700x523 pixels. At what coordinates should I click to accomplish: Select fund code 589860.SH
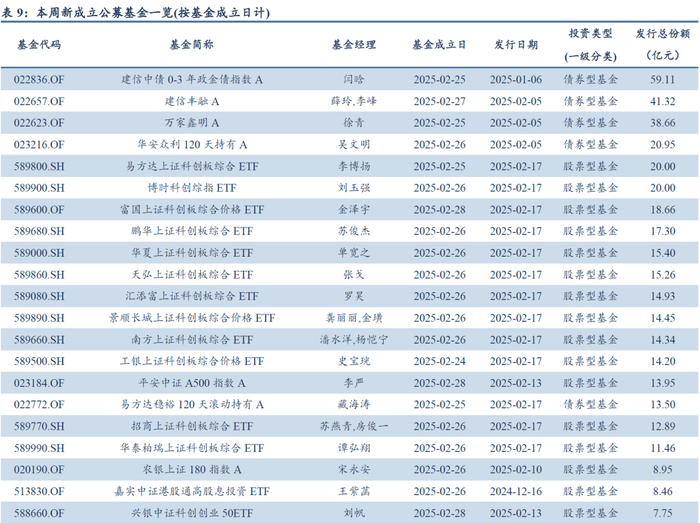coord(39,275)
